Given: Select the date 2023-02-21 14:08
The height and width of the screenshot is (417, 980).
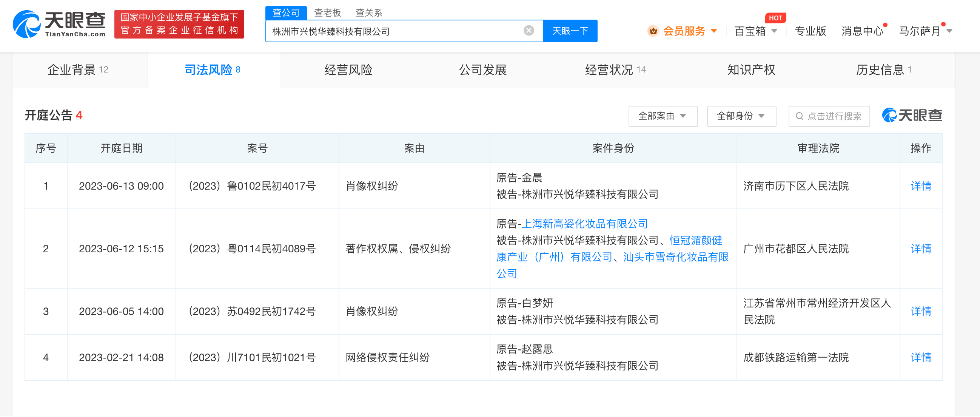Looking at the screenshot, I should tap(121, 358).
